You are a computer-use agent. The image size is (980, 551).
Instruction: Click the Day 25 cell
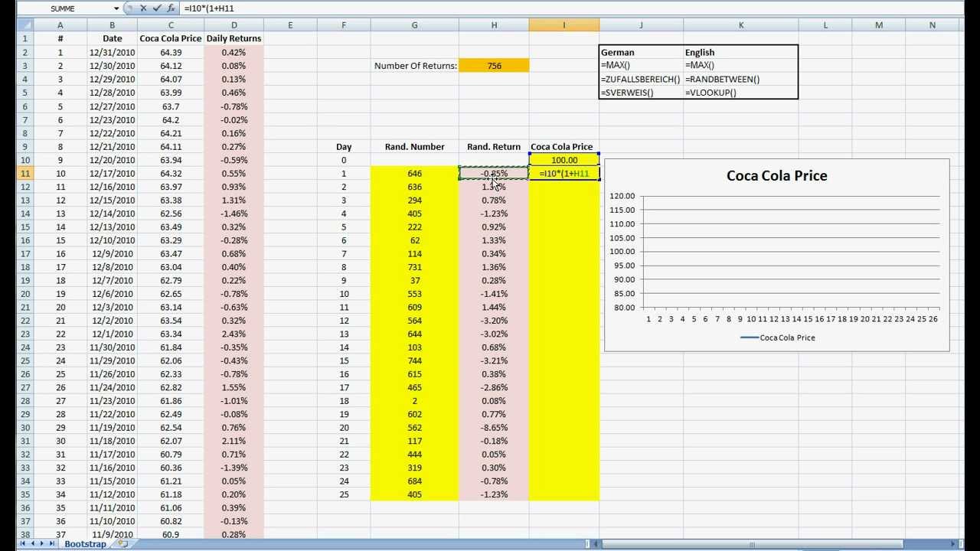pos(344,494)
